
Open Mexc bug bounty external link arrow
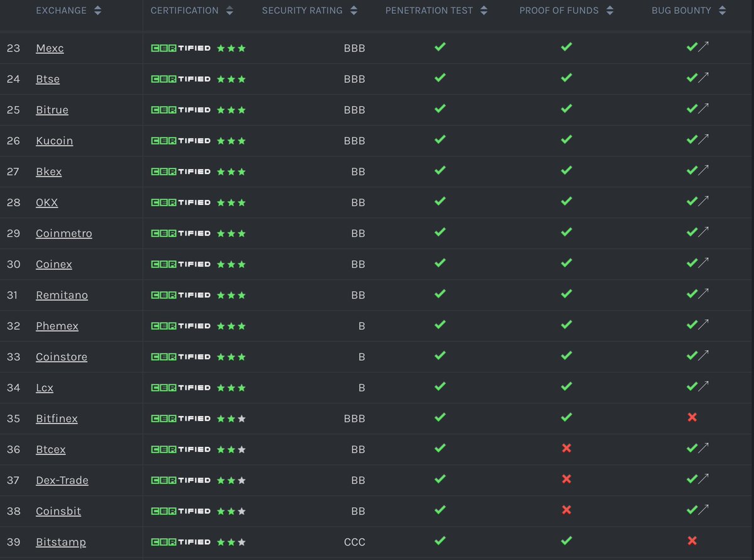704,47
